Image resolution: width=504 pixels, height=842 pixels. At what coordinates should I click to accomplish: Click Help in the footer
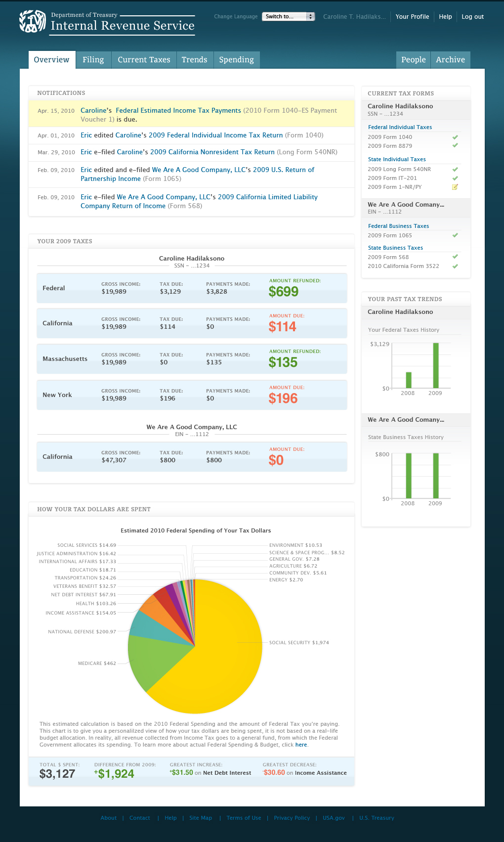tap(170, 818)
